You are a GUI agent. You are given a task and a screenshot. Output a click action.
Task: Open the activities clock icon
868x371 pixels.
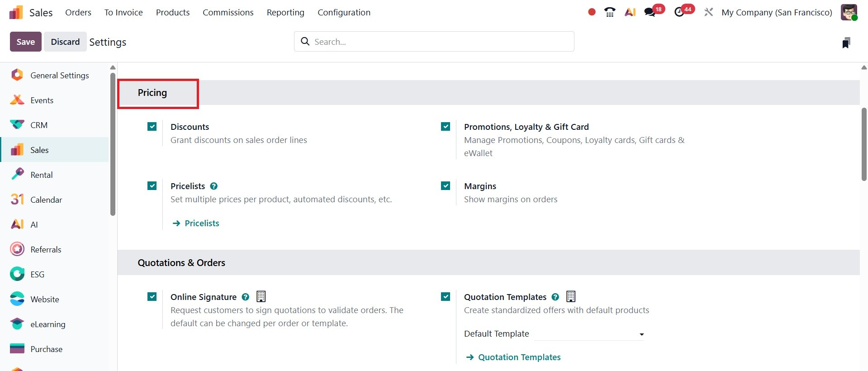point(679,12)
